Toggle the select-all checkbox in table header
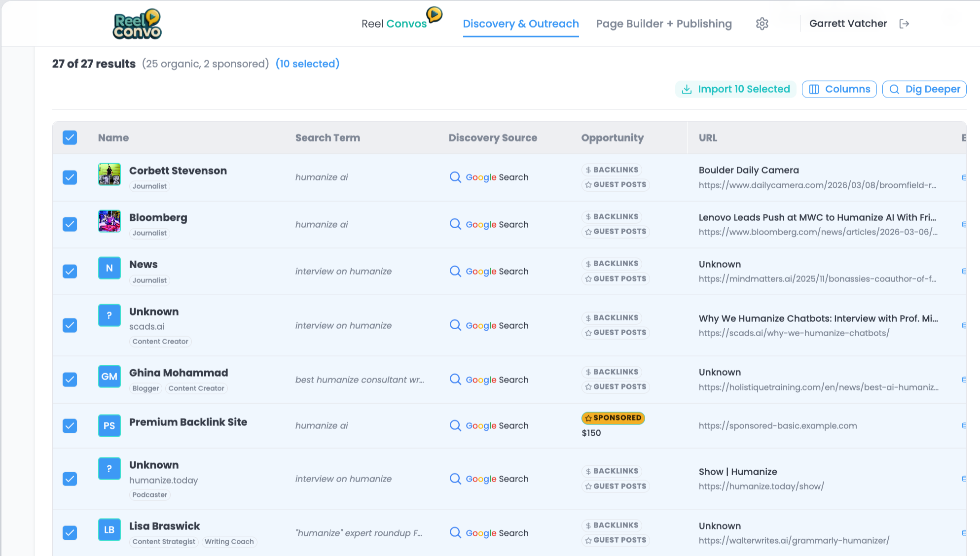The height and width of the screenshot is (556, 980). click(70, 138)
